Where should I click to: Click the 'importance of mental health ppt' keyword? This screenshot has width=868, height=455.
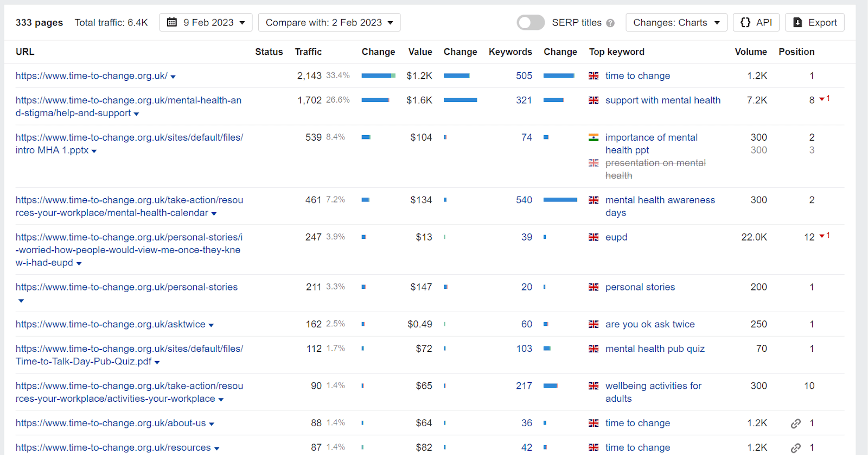coord(652,144)
